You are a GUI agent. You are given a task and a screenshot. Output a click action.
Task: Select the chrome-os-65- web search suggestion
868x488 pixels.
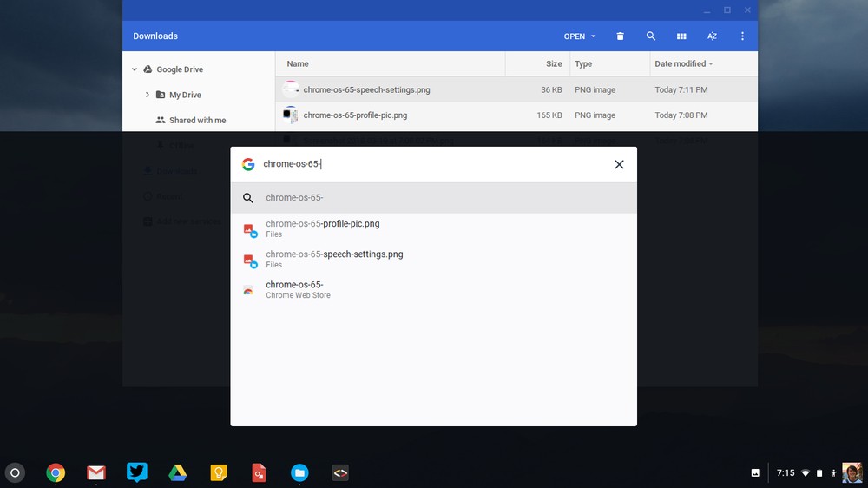(433, 198)
